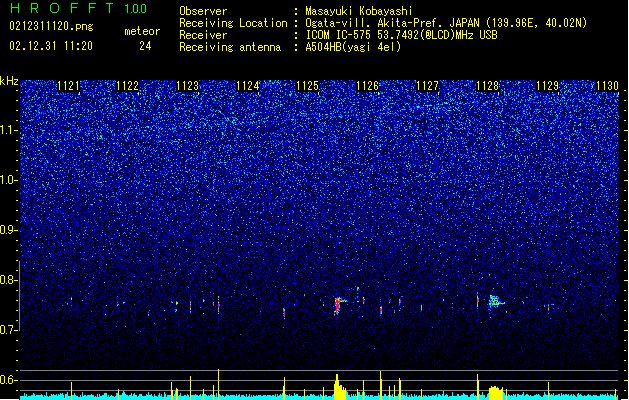629x400 pixels.
Task: Click the large meteor echo after 1125
Action: 339,306
